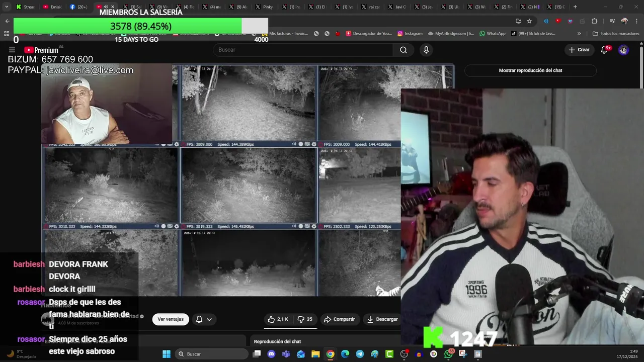Click the Windows Start button
644x362 pixels.
click(x=167, y=354)
